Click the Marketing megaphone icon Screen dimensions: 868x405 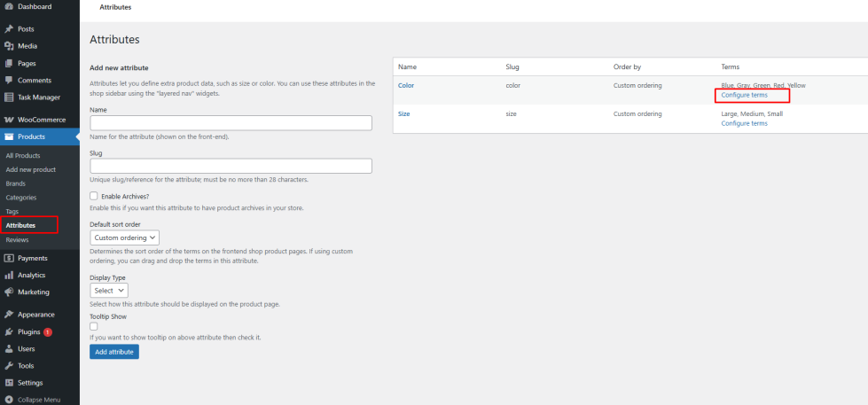(9, 292)
